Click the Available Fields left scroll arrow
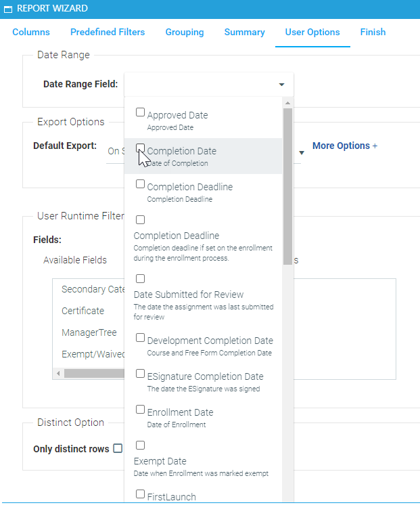Image resolution: width=420 pixels, height=520 pixels. [59, 373]
